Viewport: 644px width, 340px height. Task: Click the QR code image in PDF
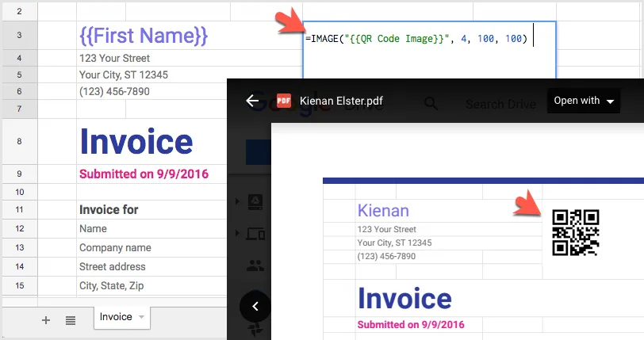coord(575,233)
